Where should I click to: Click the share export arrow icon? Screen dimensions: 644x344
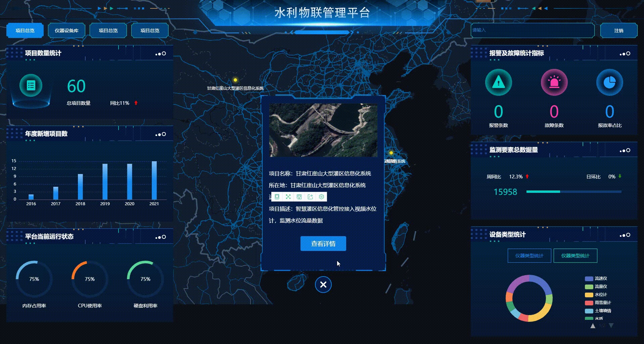(310, 197)
